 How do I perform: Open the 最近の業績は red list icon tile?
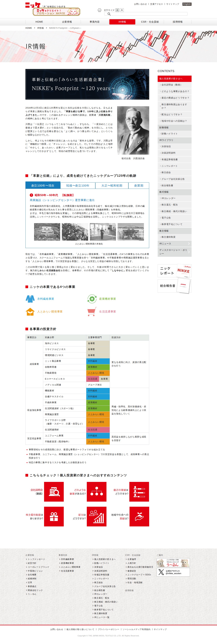click(x=139, y=492)
